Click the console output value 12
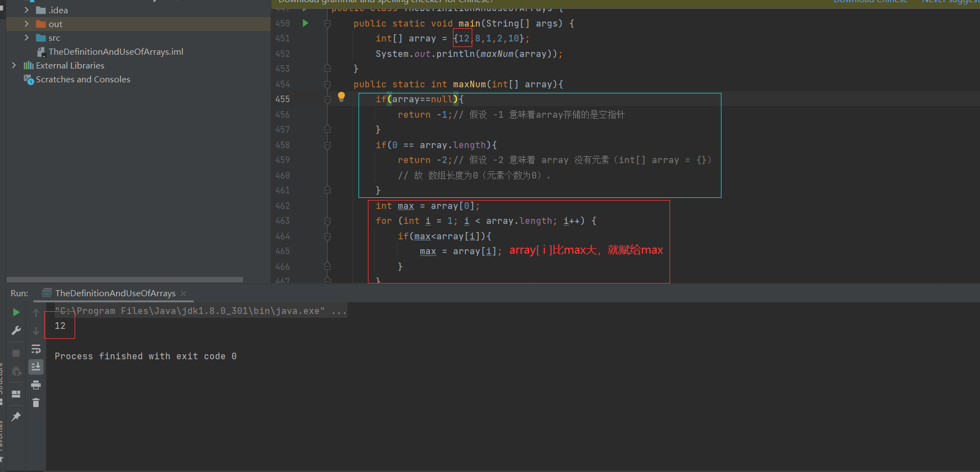This screenshot has height=472, width=980. tap(60, 326)
